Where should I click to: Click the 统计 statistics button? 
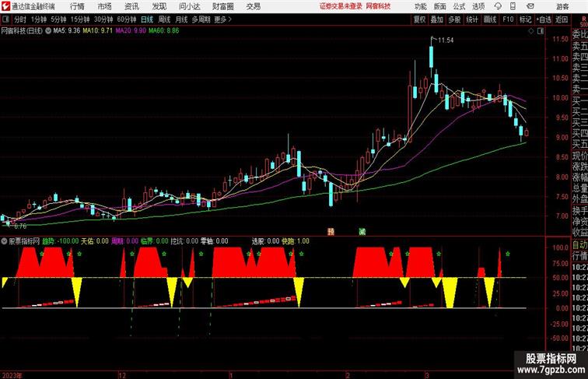(x=472, y=19)
